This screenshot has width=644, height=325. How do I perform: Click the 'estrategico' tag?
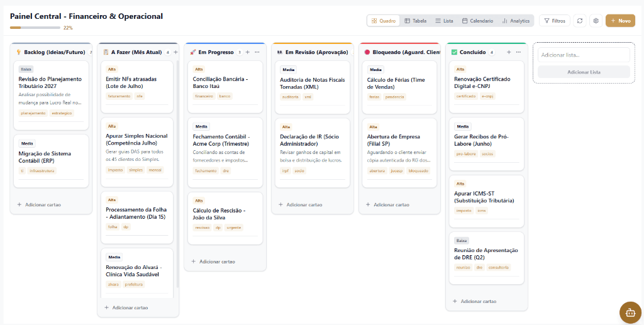(62, 113)
